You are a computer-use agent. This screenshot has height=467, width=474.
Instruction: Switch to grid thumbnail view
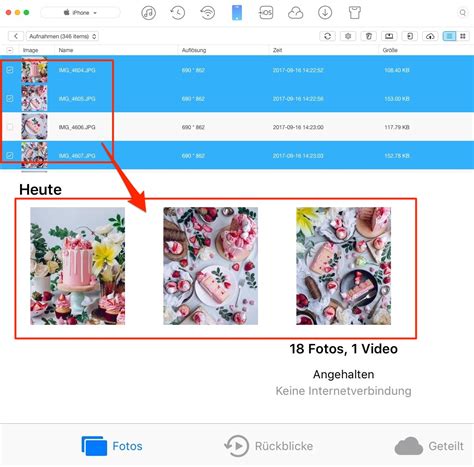(x=463, y=36)
